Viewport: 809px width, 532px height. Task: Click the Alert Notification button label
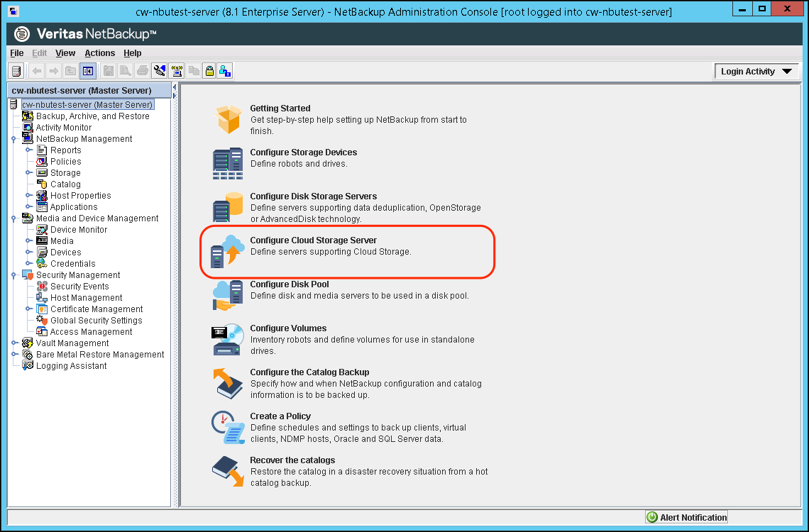[x=693, y=517]
